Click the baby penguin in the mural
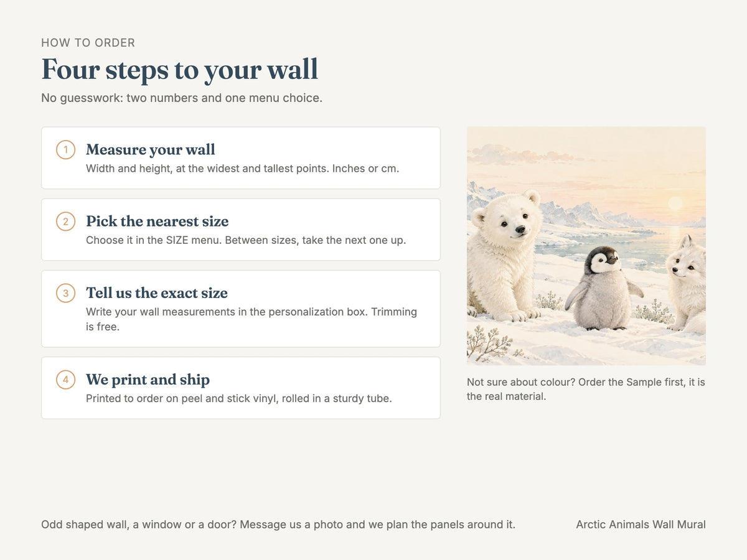 [x=603, y=287]
